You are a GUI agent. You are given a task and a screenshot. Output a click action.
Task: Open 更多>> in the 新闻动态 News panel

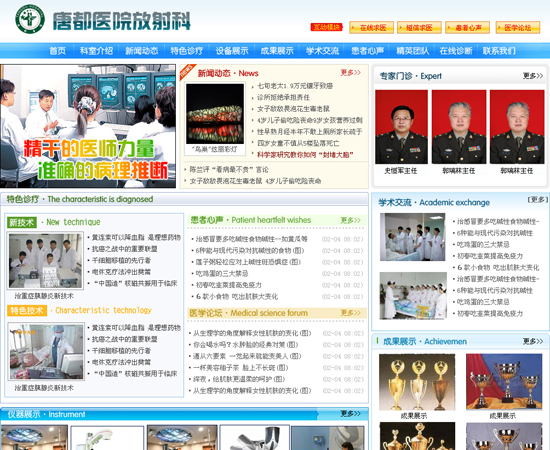tap(350, 73)
